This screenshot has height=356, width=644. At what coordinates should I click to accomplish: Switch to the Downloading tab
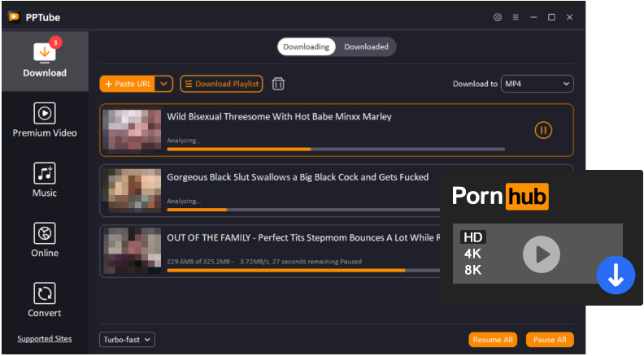click(307, 47)
